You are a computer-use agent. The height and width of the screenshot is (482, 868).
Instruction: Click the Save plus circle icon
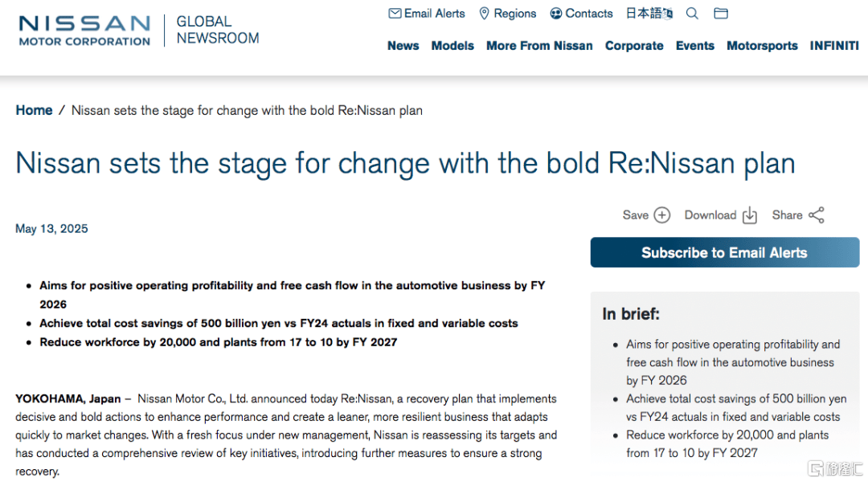pyautogui.click(x=661, y=214)
